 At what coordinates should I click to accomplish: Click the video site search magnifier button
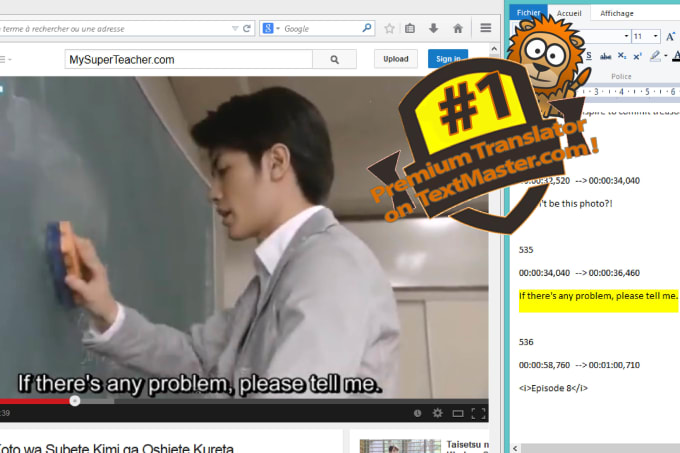(x=334, y=59)
